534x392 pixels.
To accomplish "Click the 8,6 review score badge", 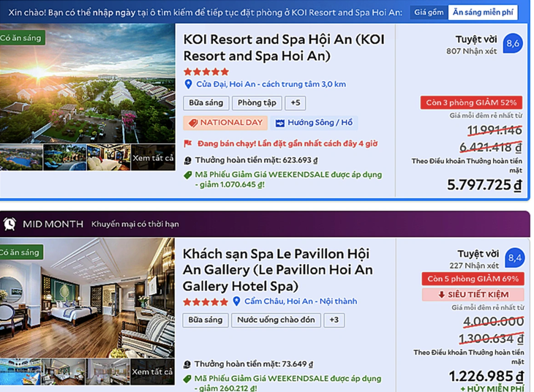I will [513, 43].
